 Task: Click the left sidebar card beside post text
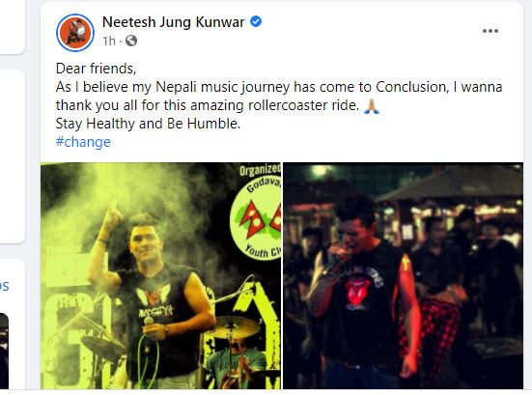[x=13, y=156]
